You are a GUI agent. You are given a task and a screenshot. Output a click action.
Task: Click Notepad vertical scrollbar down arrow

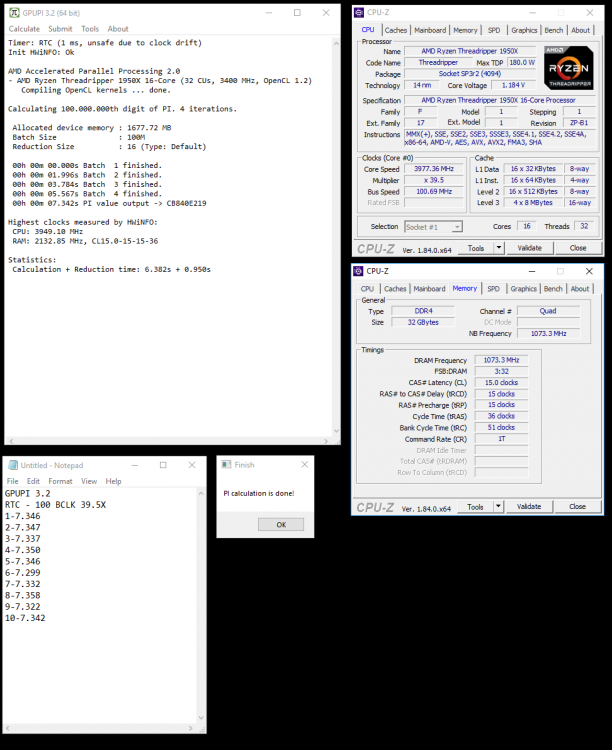(x=201, y=718)
